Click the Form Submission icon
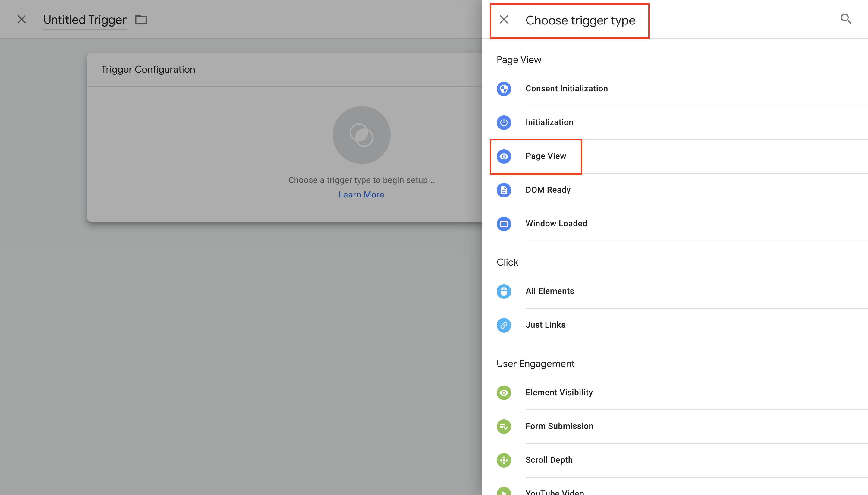Viewport: 868px width, 495px height. [504, 426]
